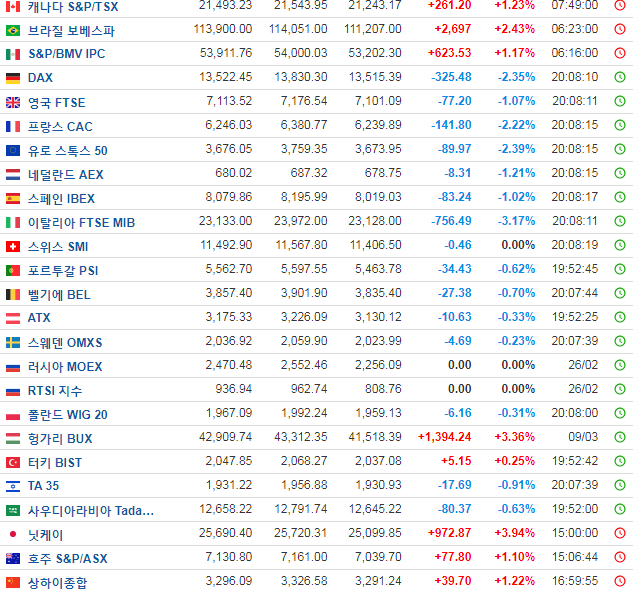Open the 스페인 IBEX index link
The height and width of the screenshot is (591, 633).
[61, 198]
